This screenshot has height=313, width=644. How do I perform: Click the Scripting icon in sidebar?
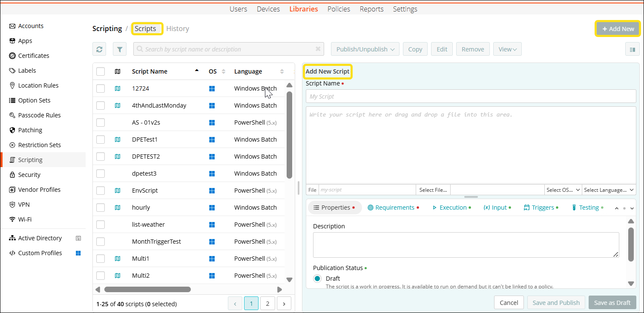(12, 160)
